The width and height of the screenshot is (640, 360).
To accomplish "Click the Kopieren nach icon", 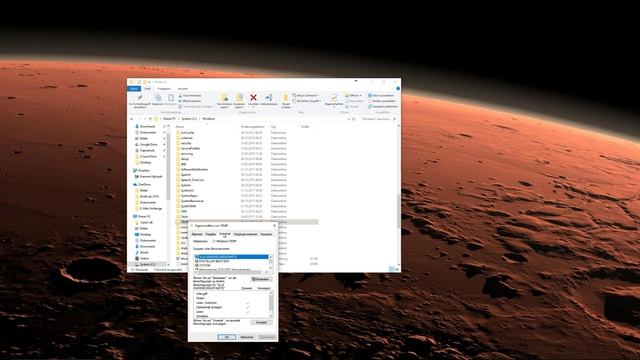I will (239, 98).
